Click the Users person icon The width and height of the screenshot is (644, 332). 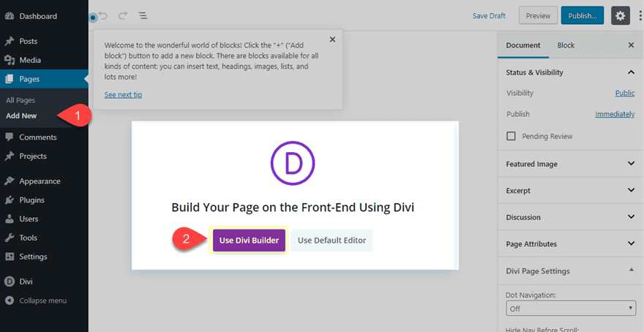[x=10, y=219]
